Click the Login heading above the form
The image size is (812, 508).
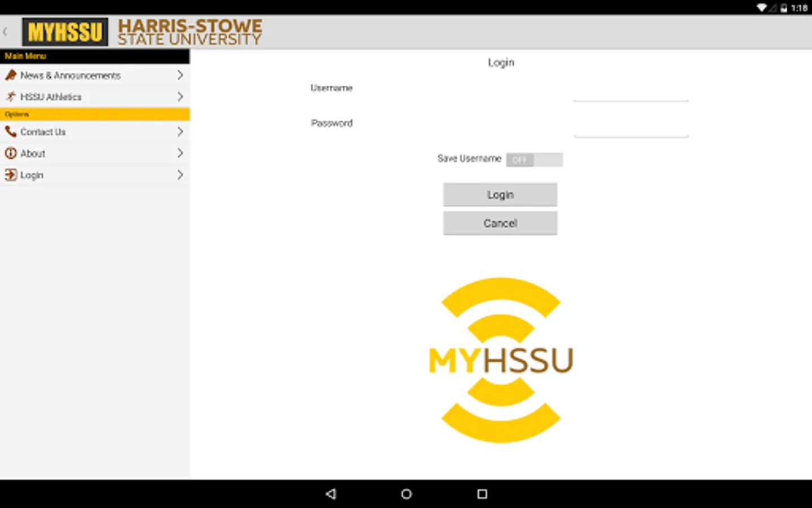click(x=501, y=63)
